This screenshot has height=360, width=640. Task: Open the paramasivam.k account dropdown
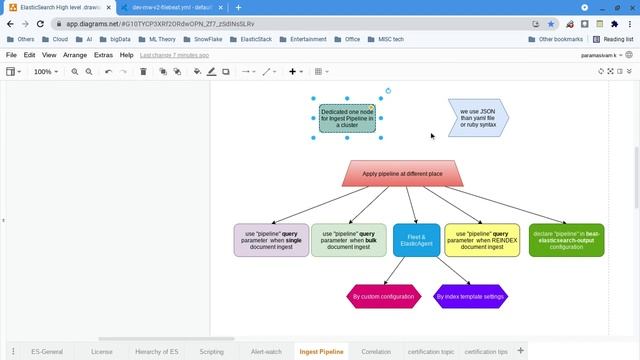[x=601, y=55]
